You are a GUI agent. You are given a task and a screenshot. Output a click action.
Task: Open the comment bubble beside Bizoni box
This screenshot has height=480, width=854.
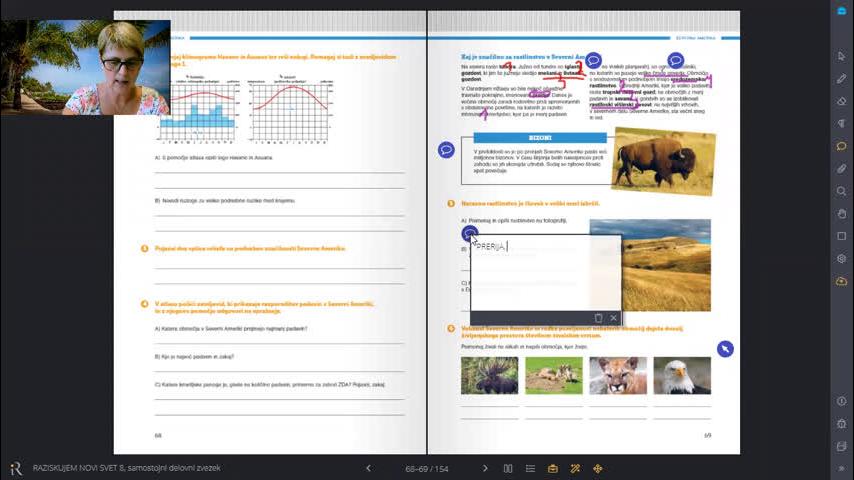click(446, 150)
